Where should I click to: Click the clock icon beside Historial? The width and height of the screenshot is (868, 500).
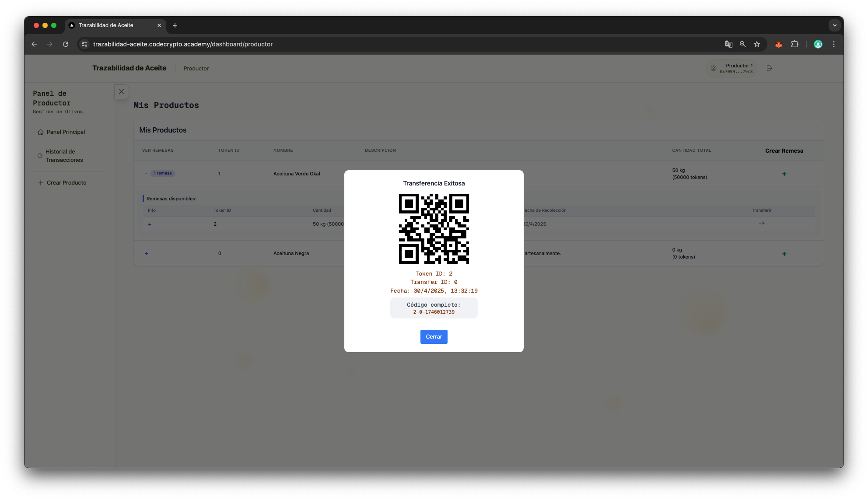click(40, 156)
